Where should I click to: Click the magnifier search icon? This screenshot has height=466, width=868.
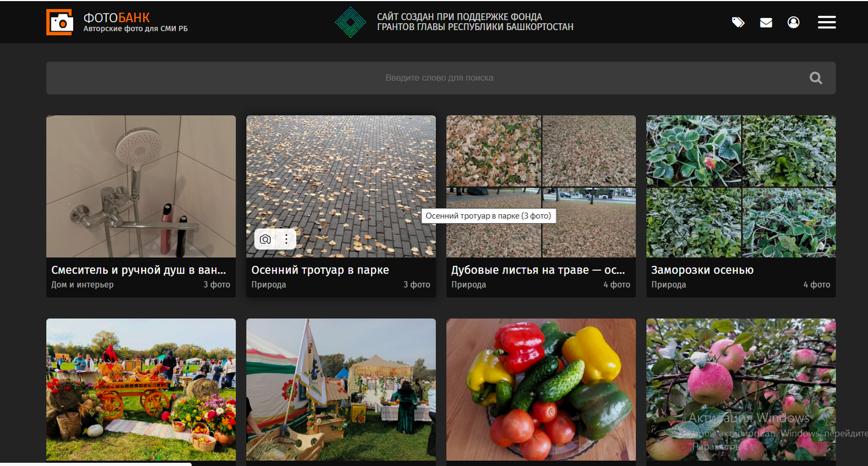click(x=815, y=78)
